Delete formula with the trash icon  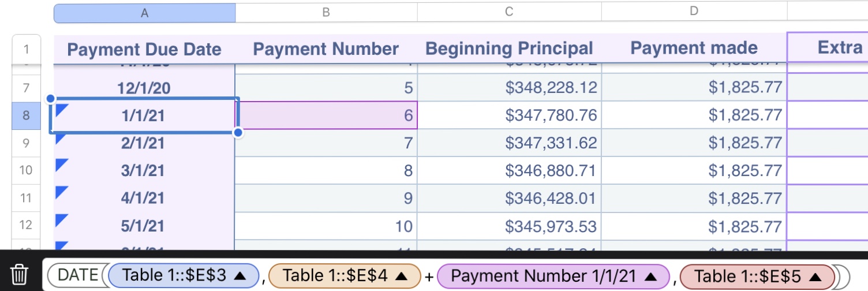(20, 274)
